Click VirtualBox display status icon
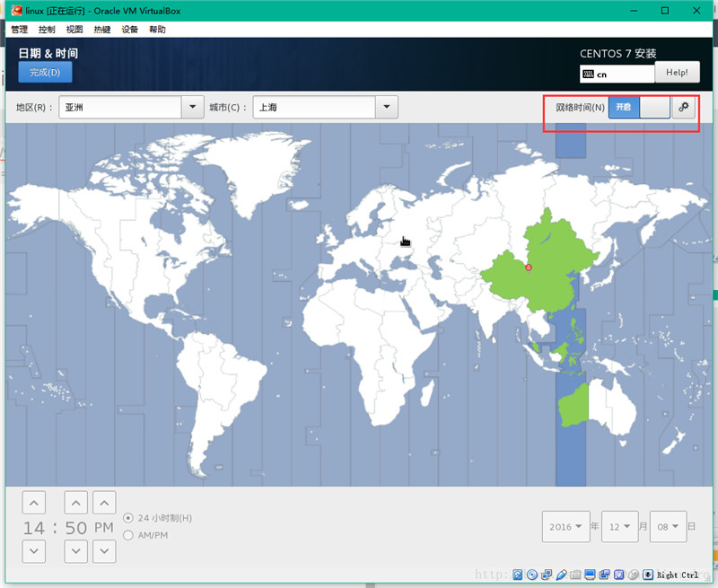The image size is (718, 588). [x=591, y=575]
